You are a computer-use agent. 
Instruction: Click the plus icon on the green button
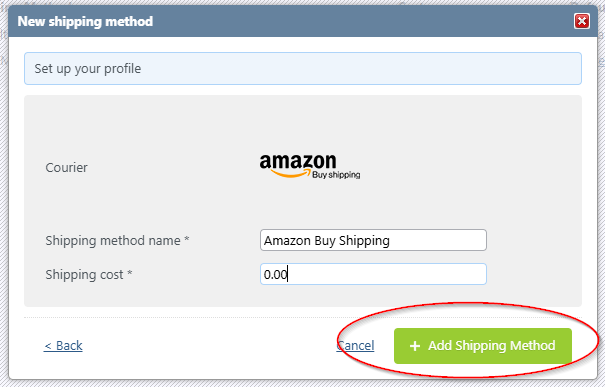click(415, 346)
